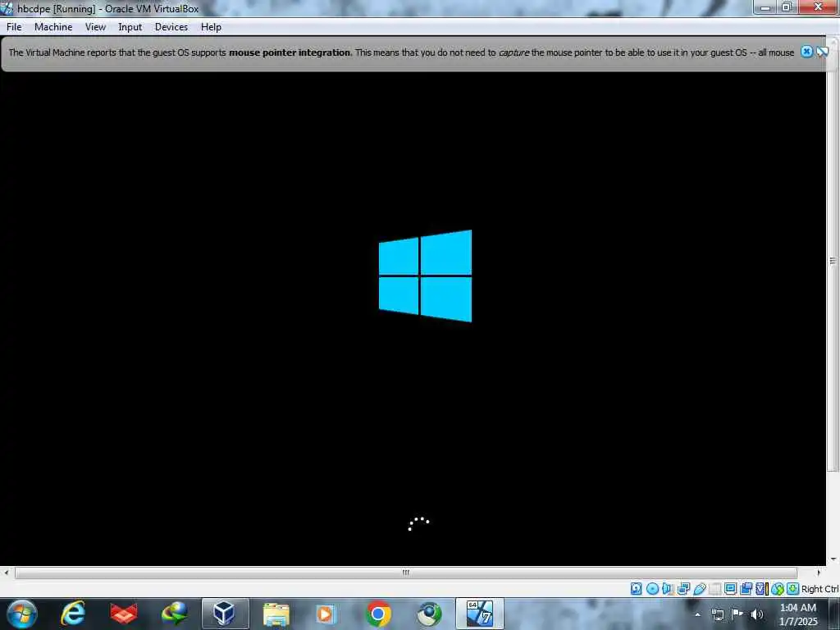Click the VirtualBox window title bar icon
This screenshot has height=630, width=840.
[7, 8]
